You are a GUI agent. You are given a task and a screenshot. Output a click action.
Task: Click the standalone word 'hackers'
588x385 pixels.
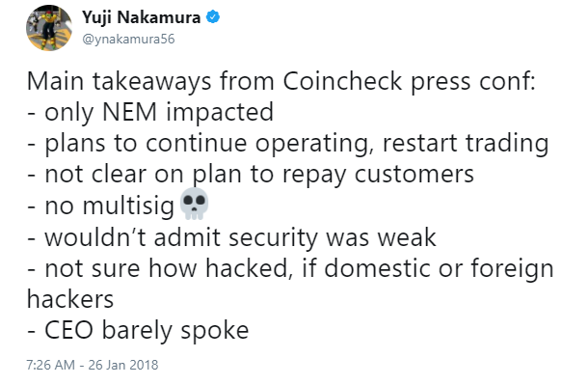70,299
